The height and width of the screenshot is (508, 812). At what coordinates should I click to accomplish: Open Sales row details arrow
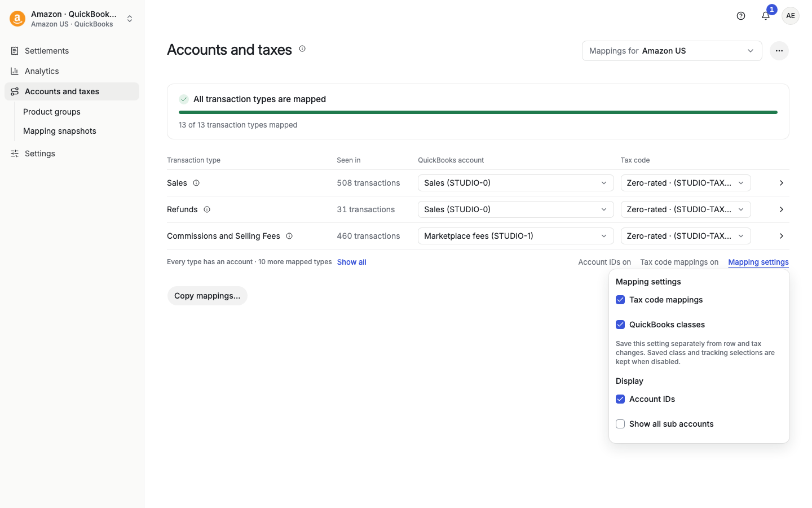[782, 183]
